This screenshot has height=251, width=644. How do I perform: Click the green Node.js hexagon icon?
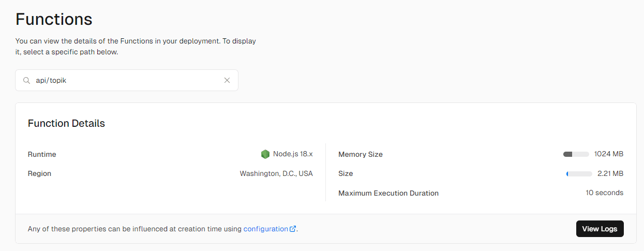coord(265,154)
